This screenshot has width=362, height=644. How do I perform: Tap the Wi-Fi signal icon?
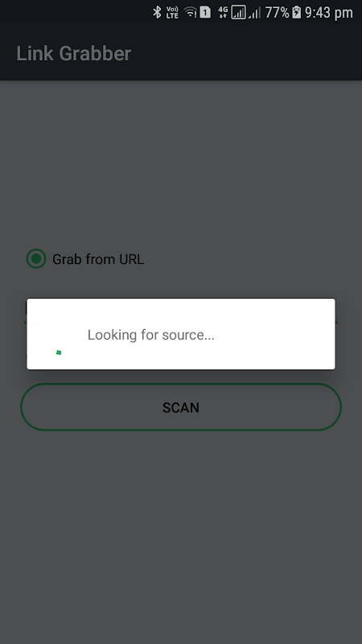pos(191,12)
